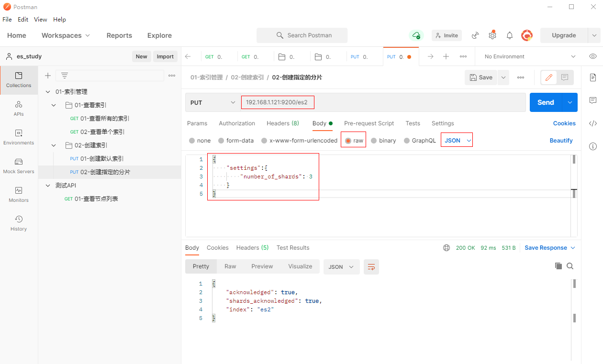Collapse the 01-查看索引 folder

point(54,105)
